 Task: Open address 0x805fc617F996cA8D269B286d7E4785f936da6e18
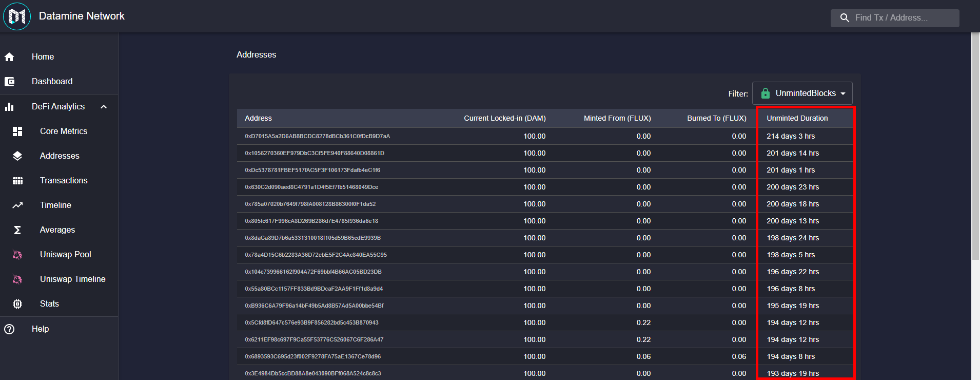pos(311,221)
